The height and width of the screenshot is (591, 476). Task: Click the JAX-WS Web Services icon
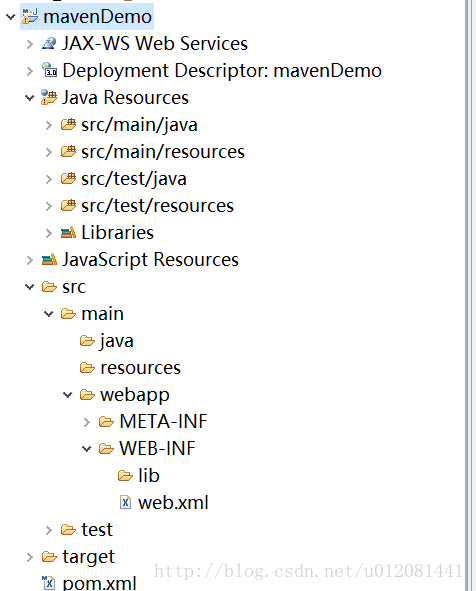(49, 44)
